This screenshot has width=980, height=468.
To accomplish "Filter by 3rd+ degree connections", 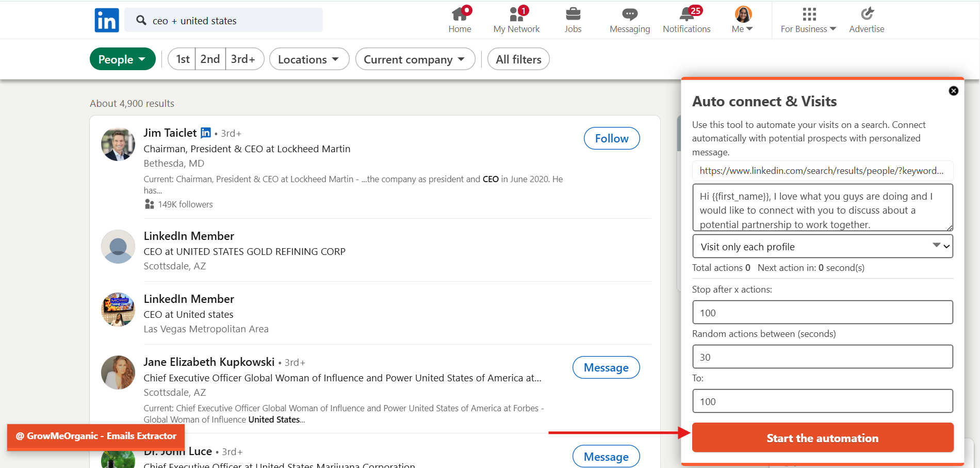I will click(244, 59).
